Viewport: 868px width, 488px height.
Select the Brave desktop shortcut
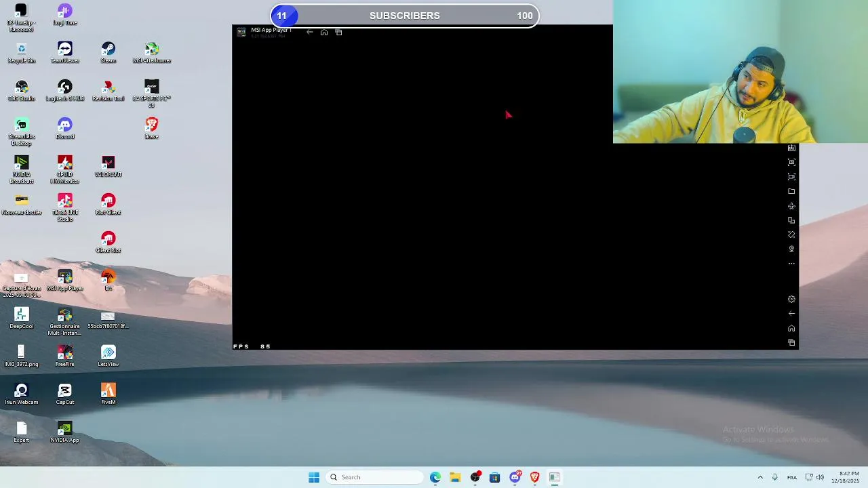[152, 129]
